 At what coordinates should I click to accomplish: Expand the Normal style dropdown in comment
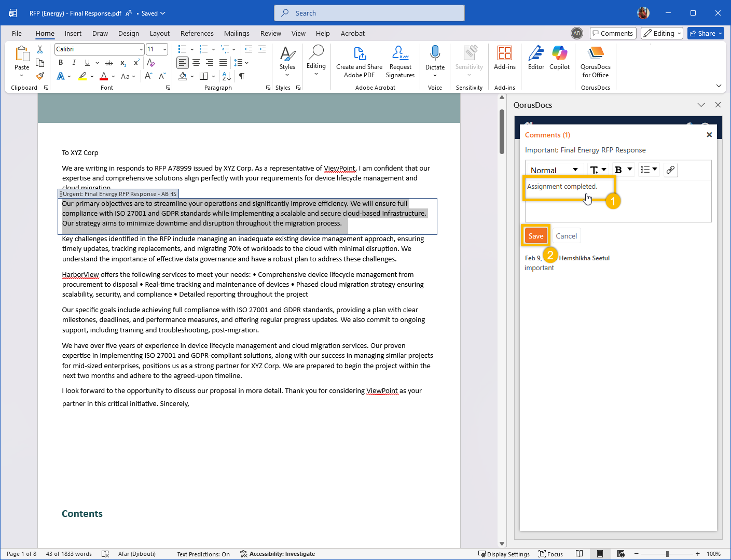tap(554, 170)
